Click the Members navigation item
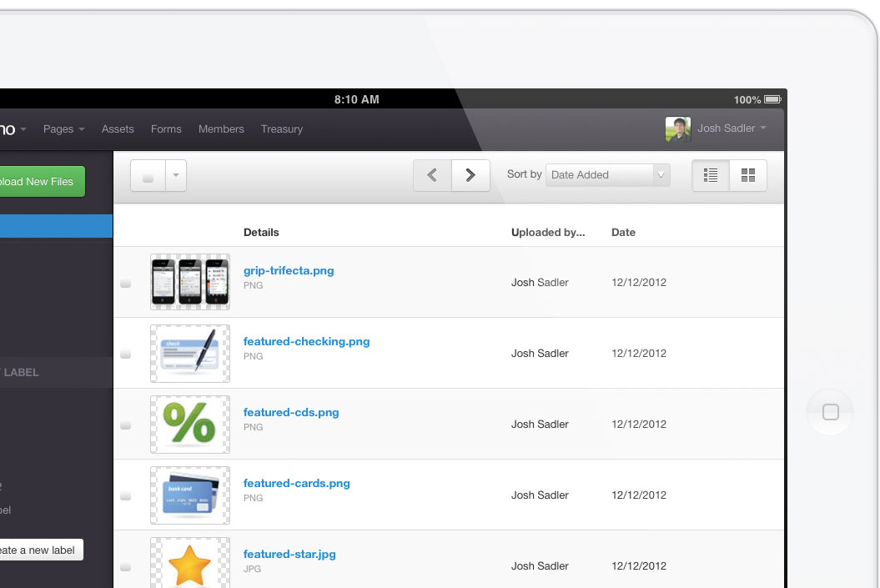 pos(221,129)
